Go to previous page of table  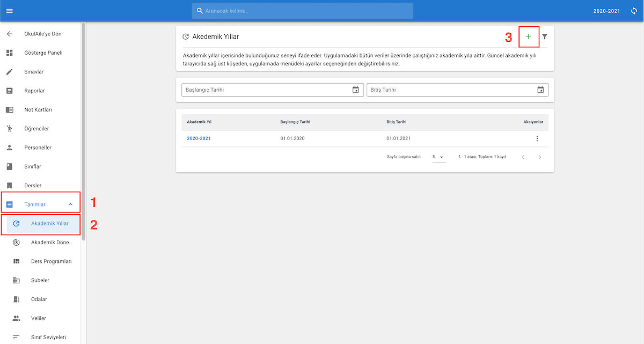point(523,157)
